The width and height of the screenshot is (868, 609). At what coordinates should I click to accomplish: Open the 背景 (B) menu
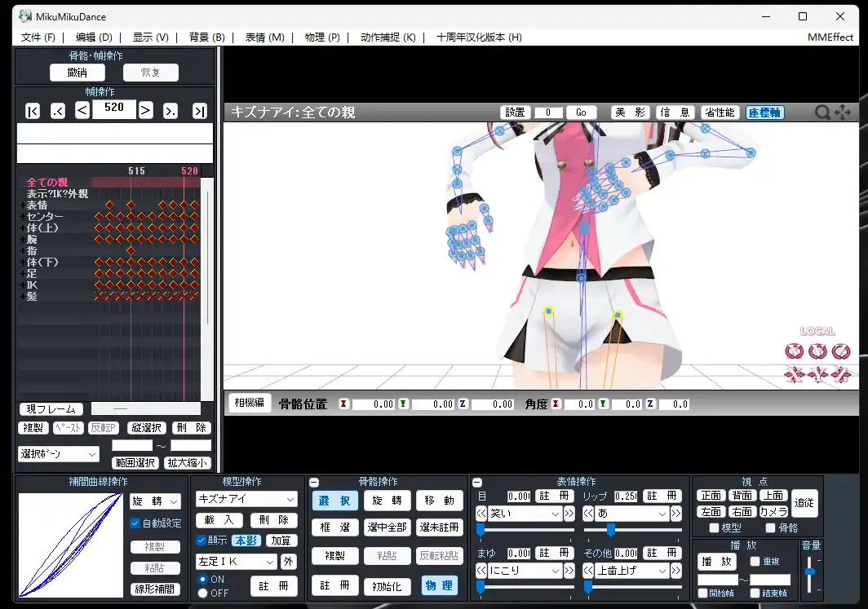click(207, 37)
